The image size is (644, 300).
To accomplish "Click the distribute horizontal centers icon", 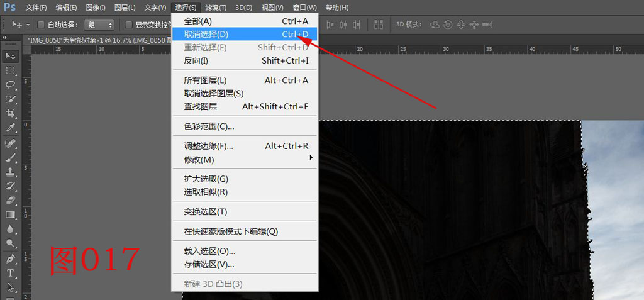I will pyautogui.click(x=344, y=25).
